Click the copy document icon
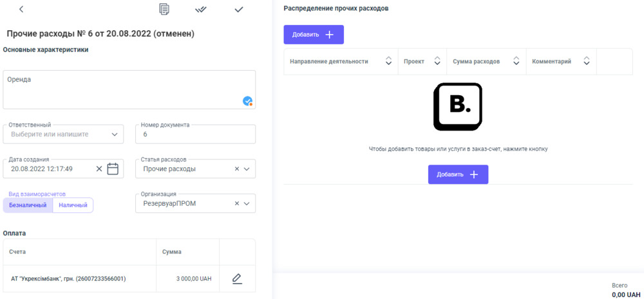The height and width of the screenshot is (299, 644). pos(164,9)
